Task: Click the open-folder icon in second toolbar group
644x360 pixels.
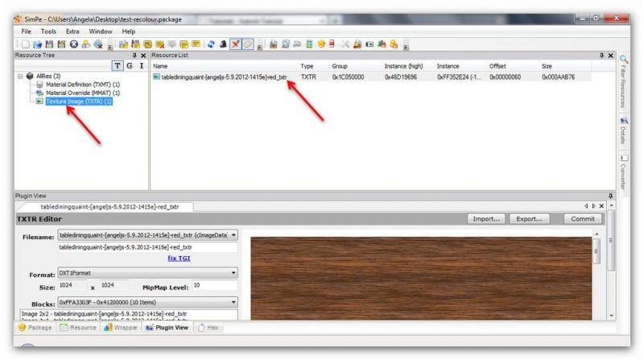Action: 124,44
